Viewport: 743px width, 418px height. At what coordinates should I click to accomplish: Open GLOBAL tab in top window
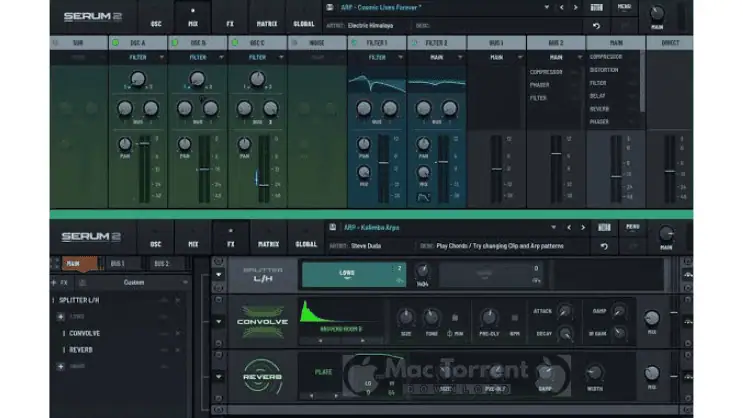(304, 24)
